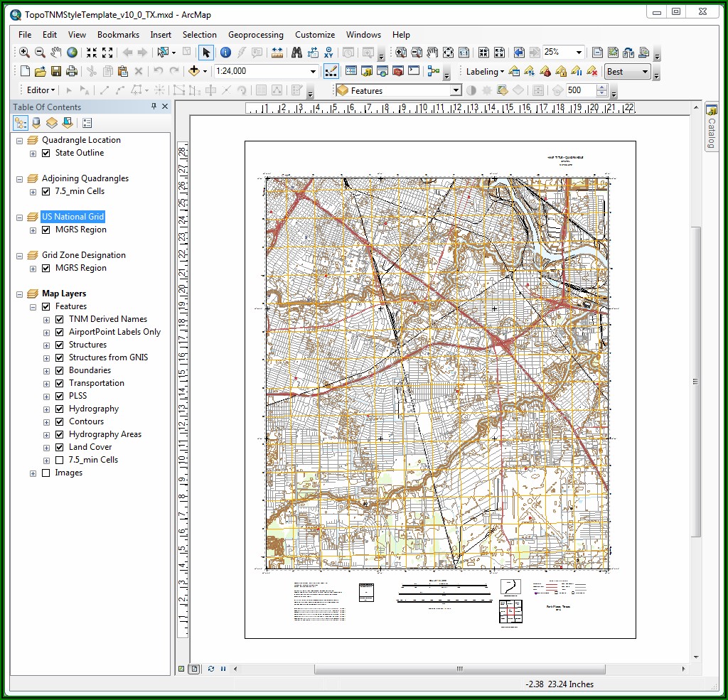Click the Add Data button
Screen dimensions: 728x700
[x=194, y=71]
